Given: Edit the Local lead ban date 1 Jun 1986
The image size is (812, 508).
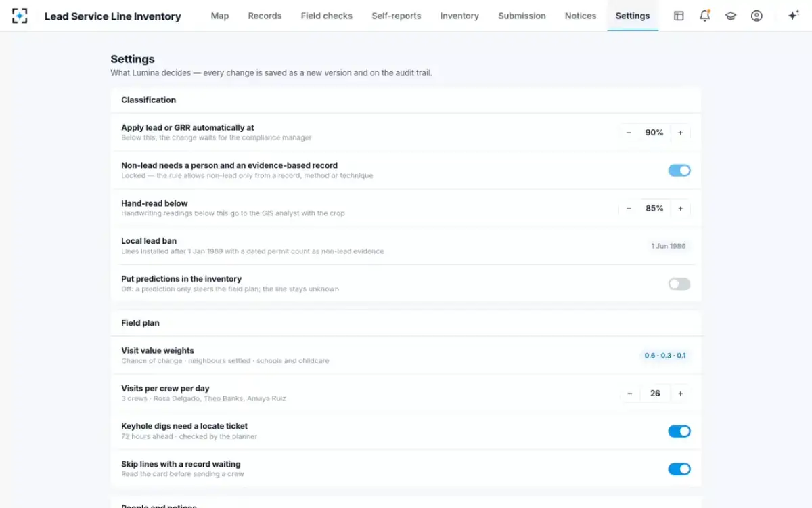Looking at the screenshot, I should (669, 246).
